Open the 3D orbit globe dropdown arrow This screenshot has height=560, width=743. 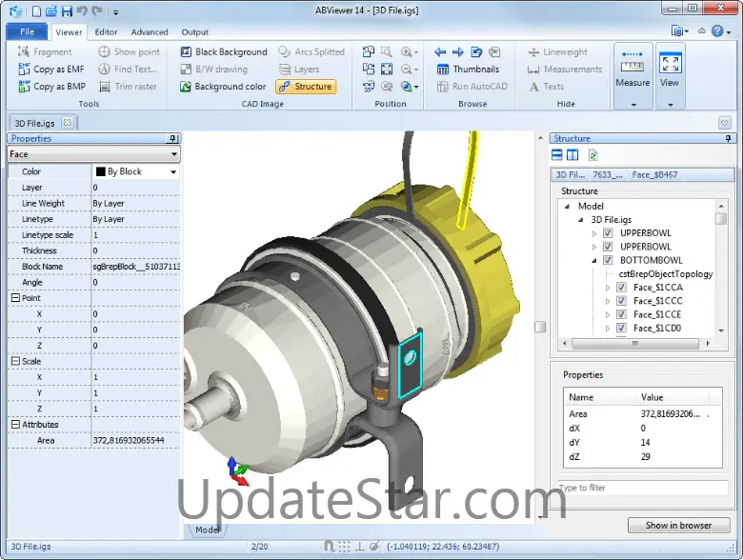tap(416, 87)
